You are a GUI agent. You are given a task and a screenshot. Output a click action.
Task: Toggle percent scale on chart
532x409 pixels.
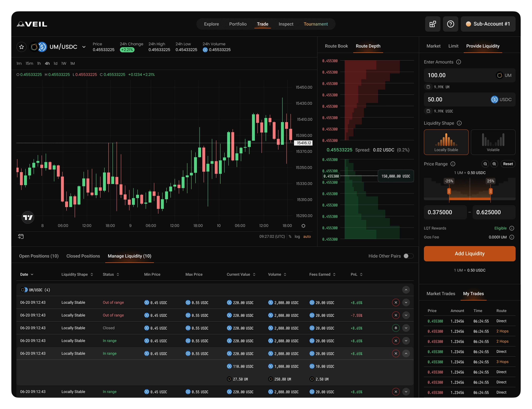pos(290,236)
